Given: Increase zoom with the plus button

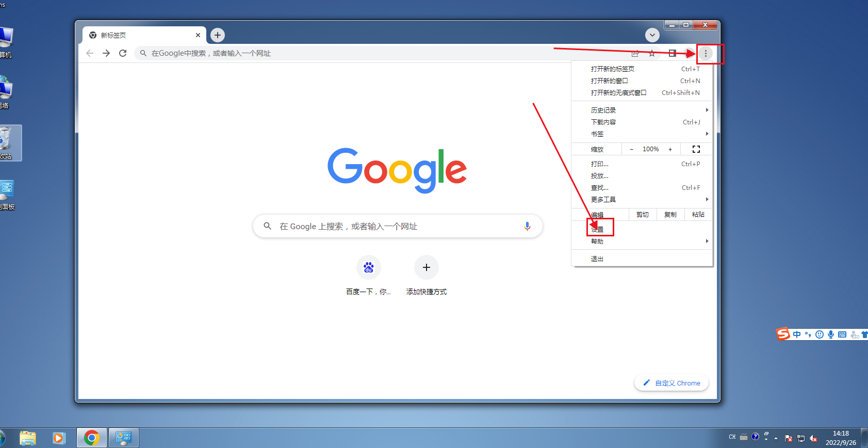Looking at the screenshot, I should coord(670,149).
